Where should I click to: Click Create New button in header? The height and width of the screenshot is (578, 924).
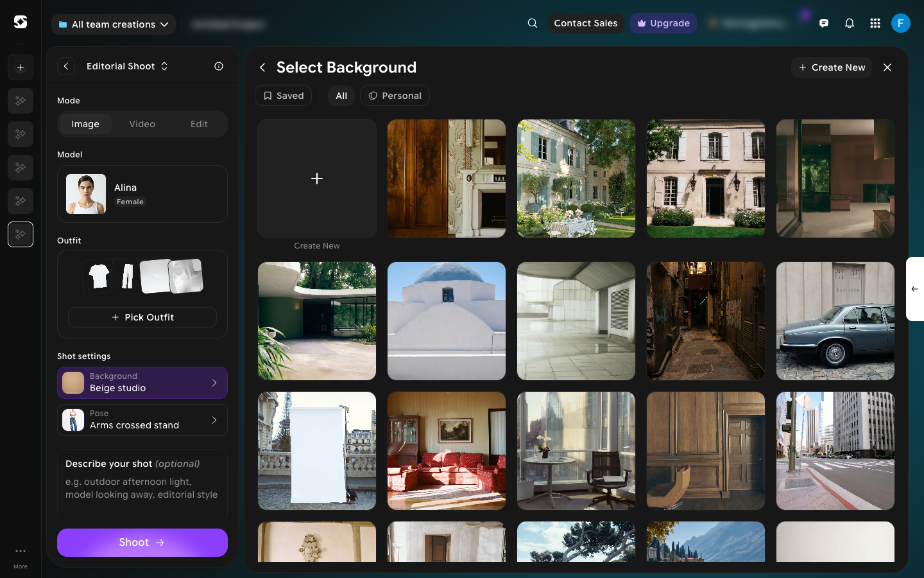832,67
